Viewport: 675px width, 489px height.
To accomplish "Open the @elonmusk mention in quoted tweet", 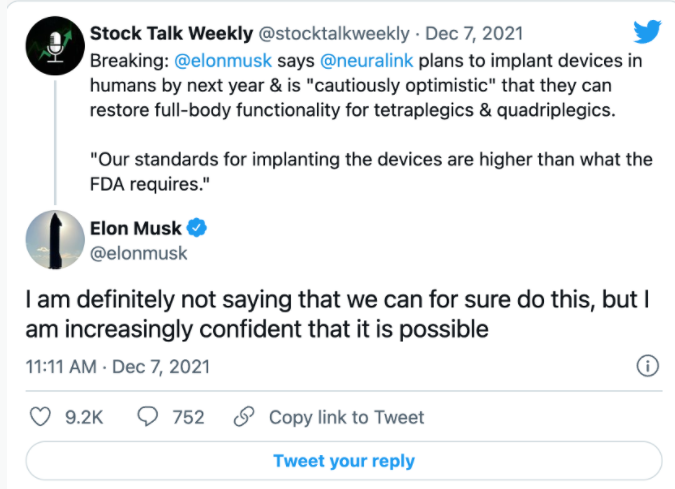I will (x=218, y=61).
